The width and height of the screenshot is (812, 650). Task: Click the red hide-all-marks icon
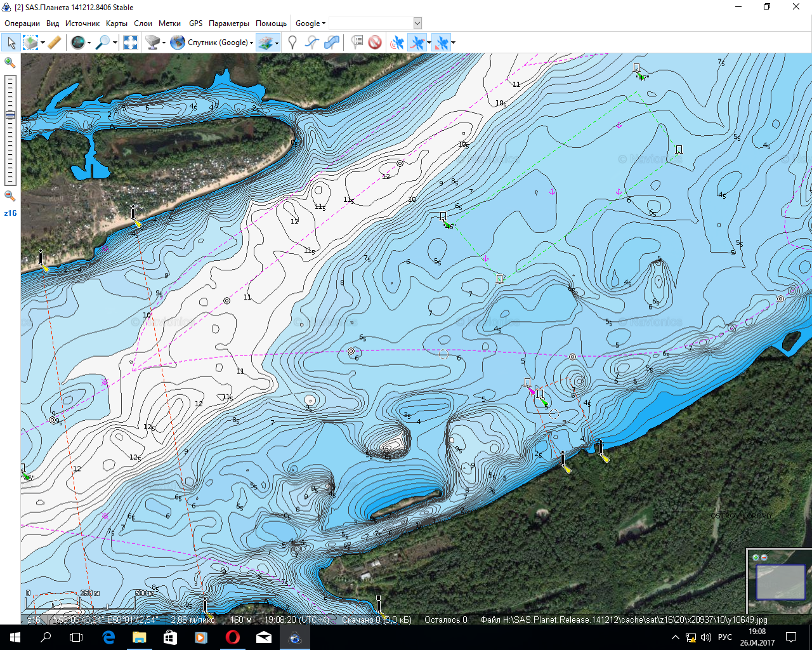point(375,43)
